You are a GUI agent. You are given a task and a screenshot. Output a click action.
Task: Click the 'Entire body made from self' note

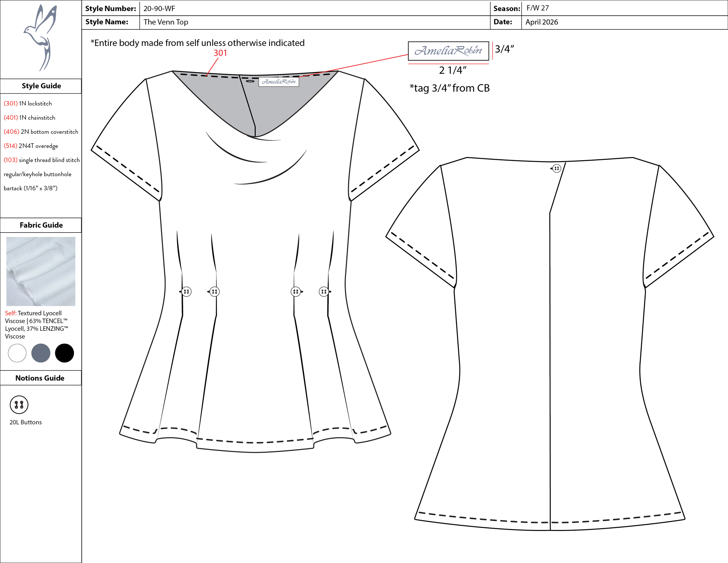click(198, 43)
